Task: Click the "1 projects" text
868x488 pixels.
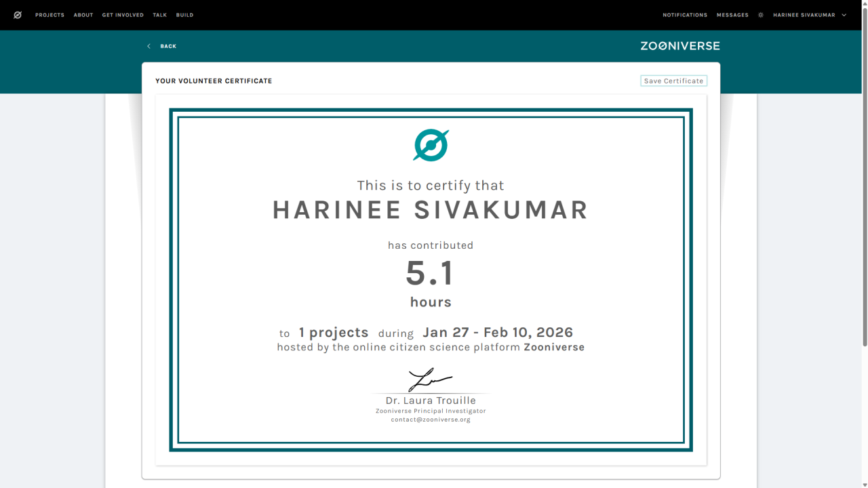Action: 334,333
